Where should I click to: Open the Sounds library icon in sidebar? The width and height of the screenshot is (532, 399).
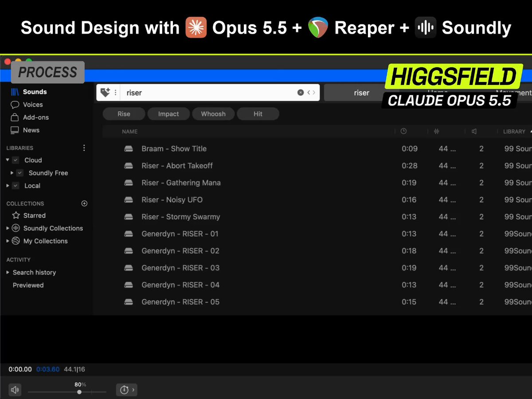pos(15,92)
